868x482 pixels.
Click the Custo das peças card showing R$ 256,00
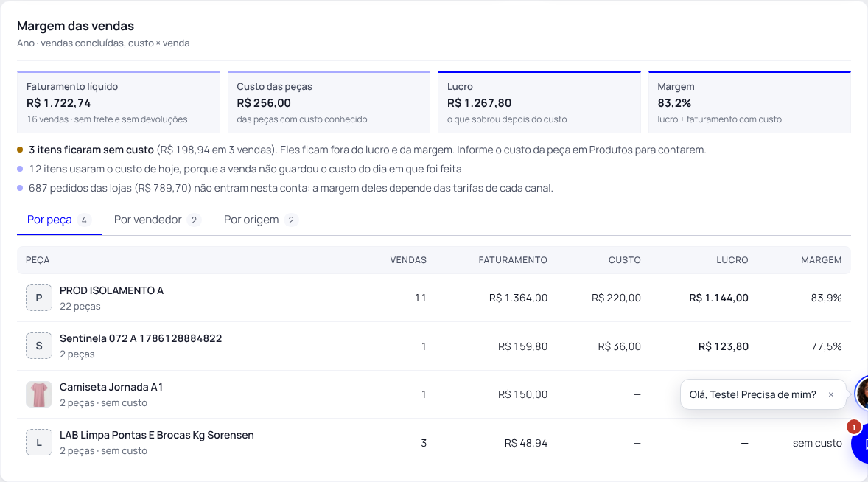tap(329, 102)
